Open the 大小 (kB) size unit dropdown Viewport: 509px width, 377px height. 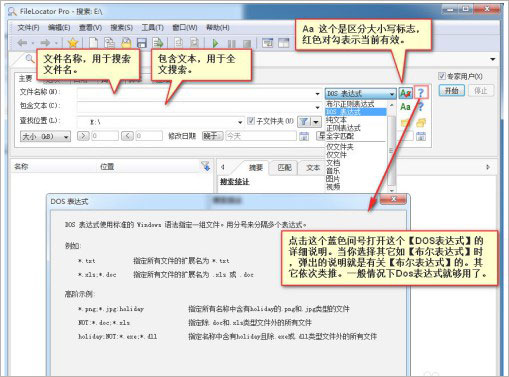click(45, 136)
